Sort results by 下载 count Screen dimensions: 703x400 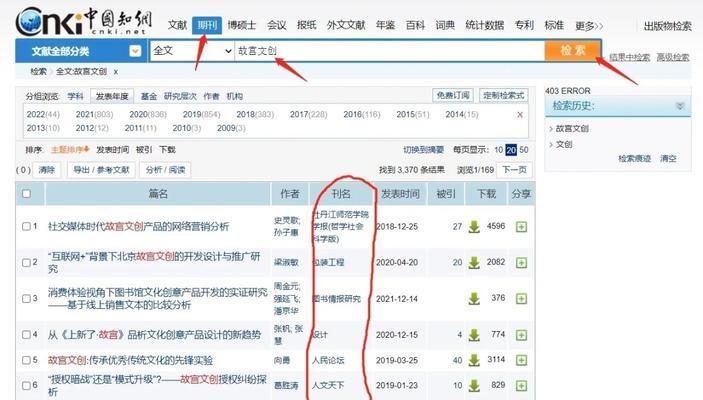click(x=167, y=150)
